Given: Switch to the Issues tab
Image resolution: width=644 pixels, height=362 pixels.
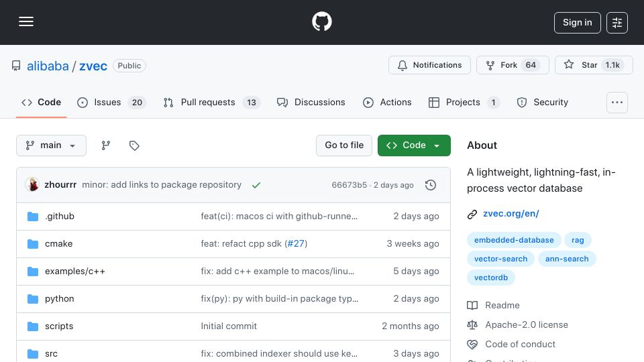Looking at the screenshot, I should click(x=111, y=102).
